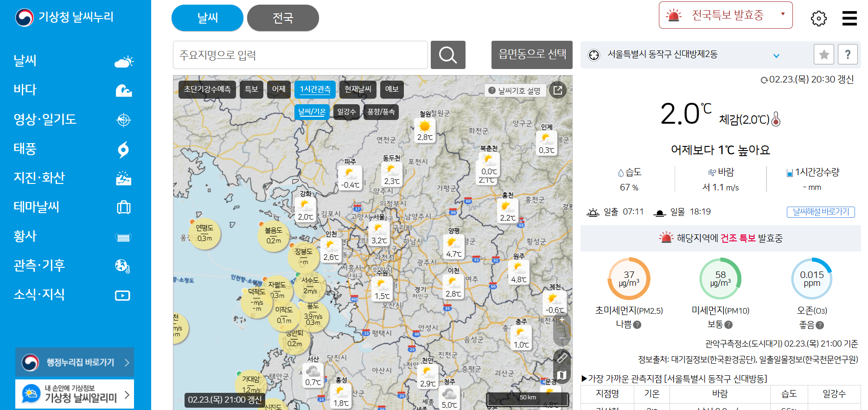Click the 철원 2.8℃ weather marker

pos(425,130)
